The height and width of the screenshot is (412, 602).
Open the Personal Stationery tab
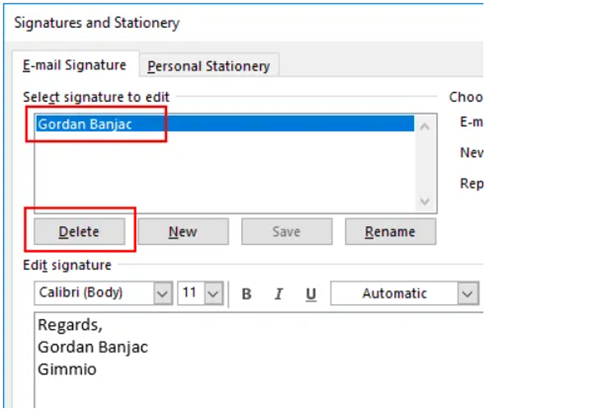pos(208,66)
